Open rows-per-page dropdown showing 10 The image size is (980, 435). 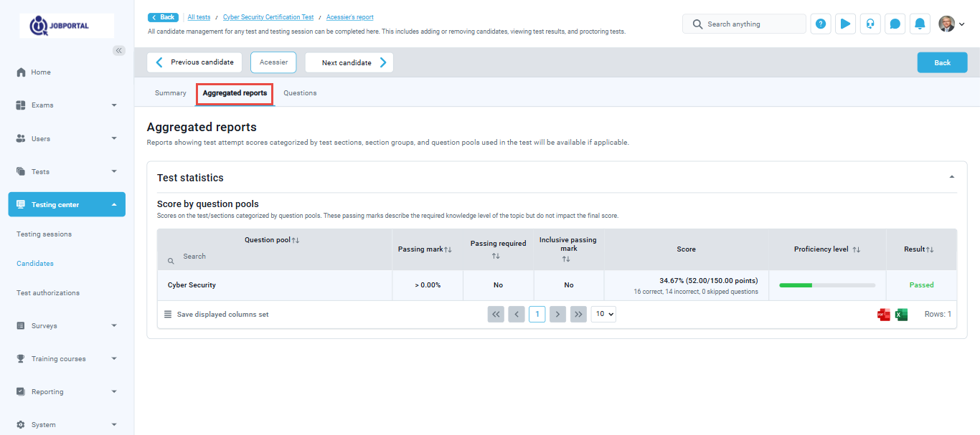[603, 314]
